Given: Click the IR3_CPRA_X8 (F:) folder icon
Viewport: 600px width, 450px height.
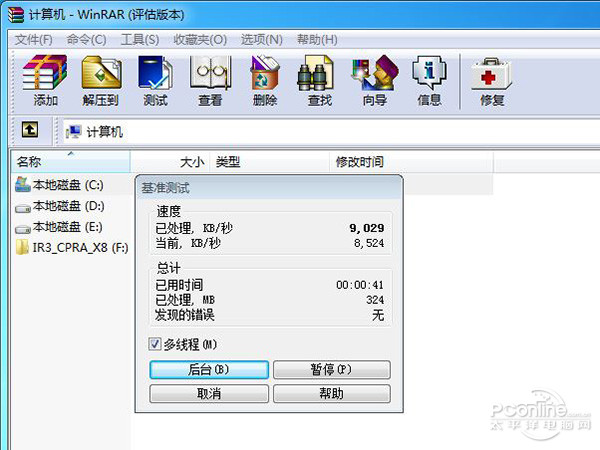Looking at the screenshot, I should 22,247.
